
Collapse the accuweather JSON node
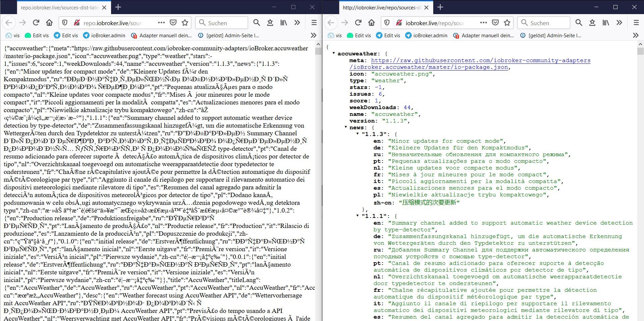pos(334,53)
